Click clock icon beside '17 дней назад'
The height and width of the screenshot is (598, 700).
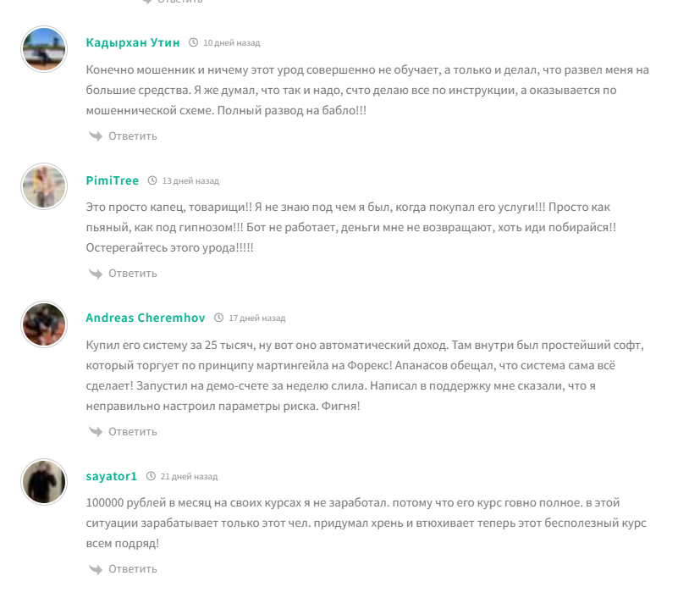219,318
